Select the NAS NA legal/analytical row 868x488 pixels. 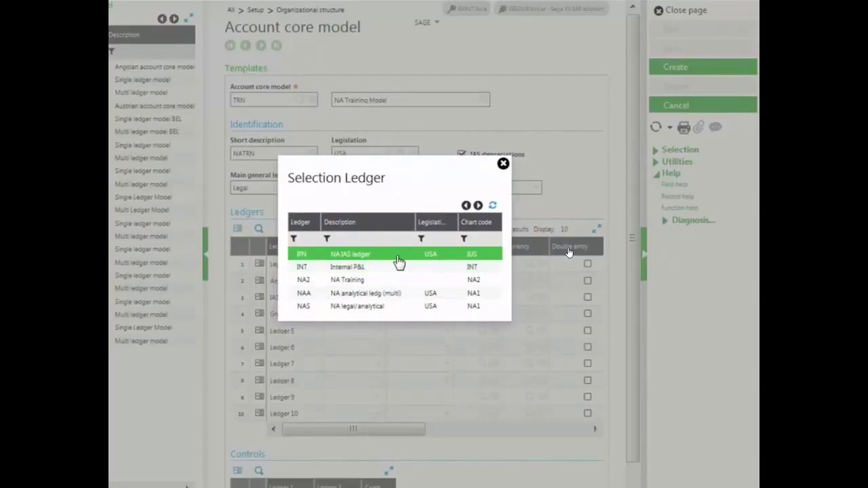pyautogui.click(x=395, y=306)
